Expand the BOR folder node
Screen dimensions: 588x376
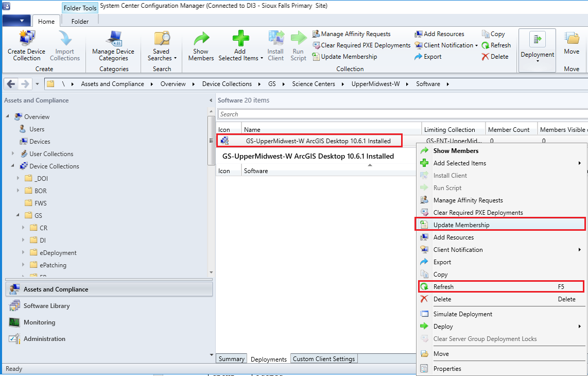(x=18, y=191)
